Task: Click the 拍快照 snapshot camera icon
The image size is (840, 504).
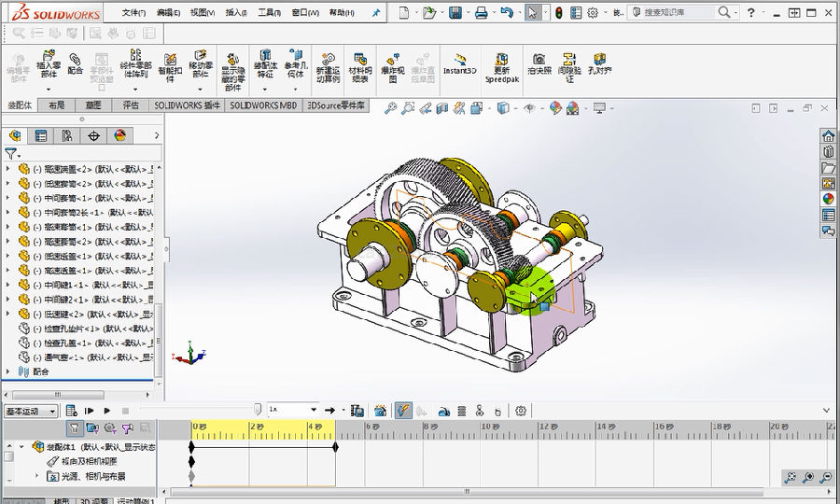Action: (x=539, y=61)
